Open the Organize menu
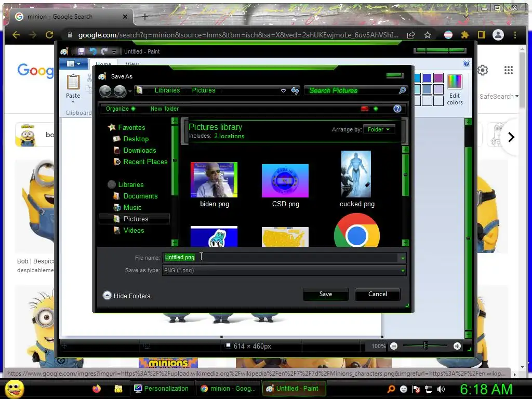 coord(121,109)
